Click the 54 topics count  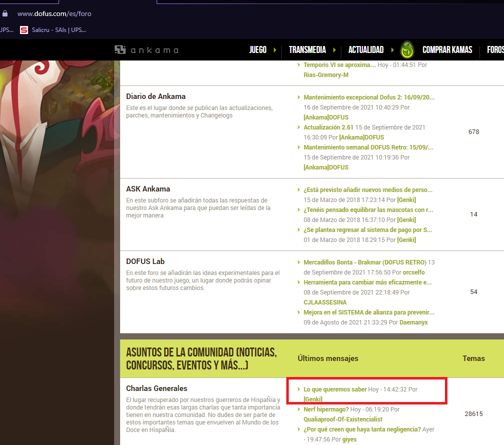click(474, 292)
